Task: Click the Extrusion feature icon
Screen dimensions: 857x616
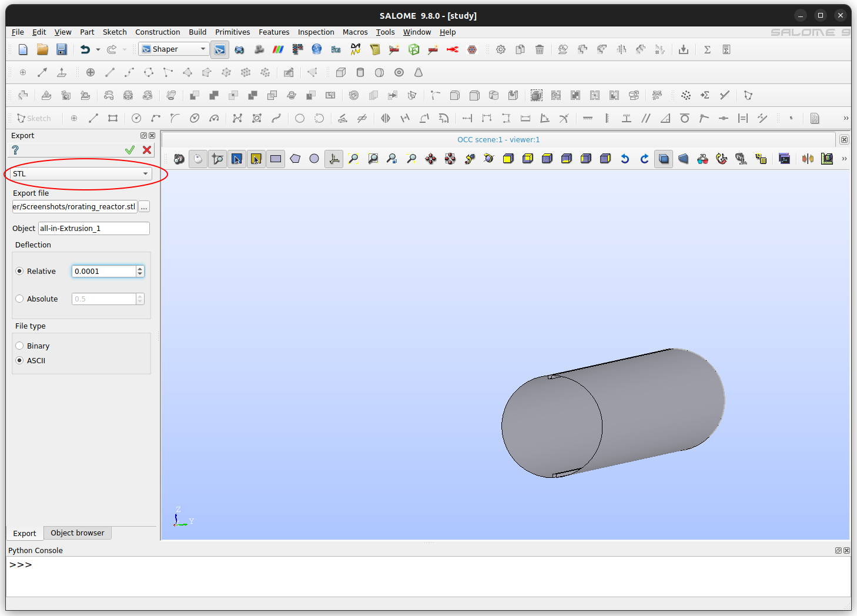Action: (46, 95)
